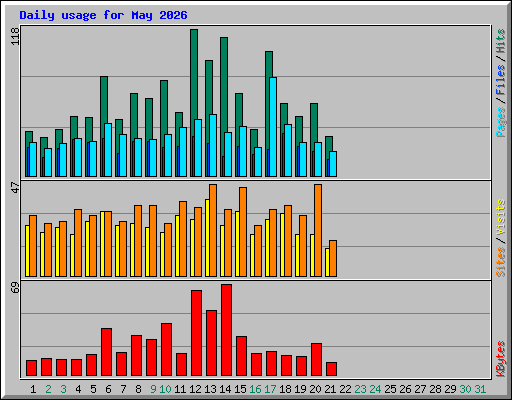Click day label '14' on the x-axis
The image size is (512, 400).
click(225, 389)
